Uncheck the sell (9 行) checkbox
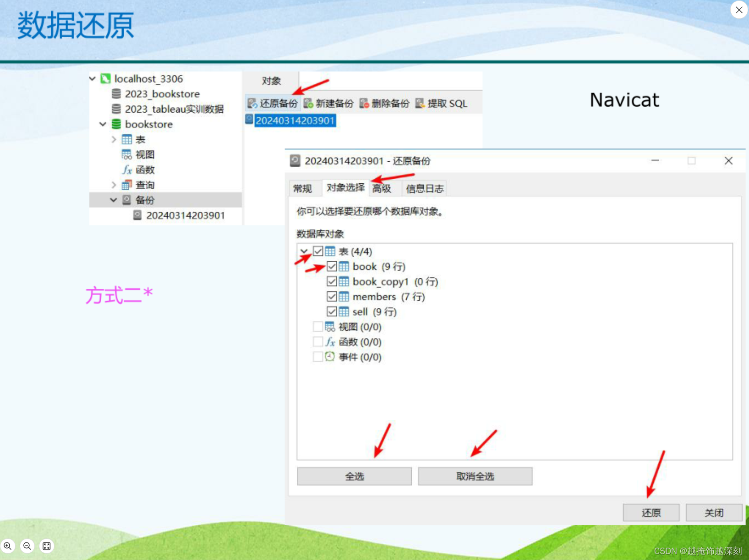The height and width of the screenshot is (560, 749). point(332,312)
